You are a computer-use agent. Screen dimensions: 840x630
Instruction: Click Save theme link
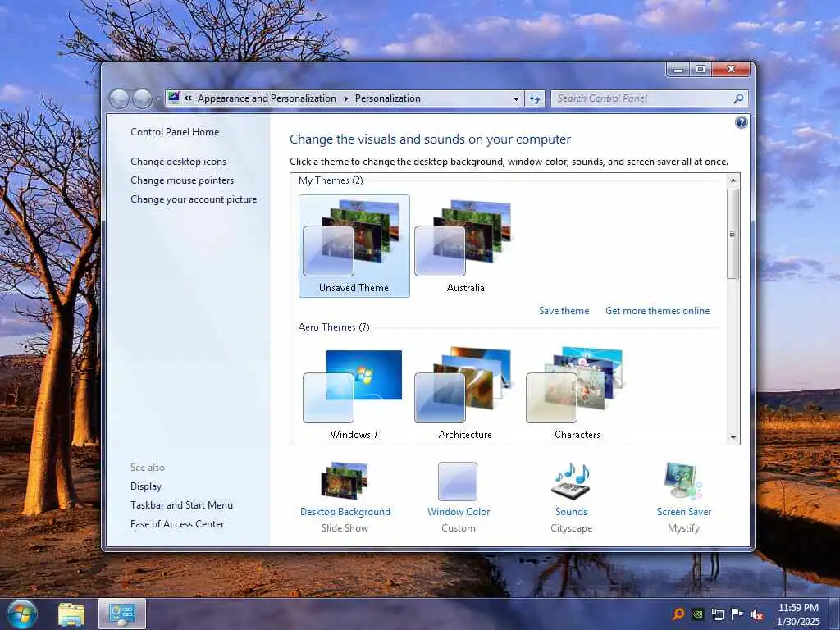(x=564, y=311)
